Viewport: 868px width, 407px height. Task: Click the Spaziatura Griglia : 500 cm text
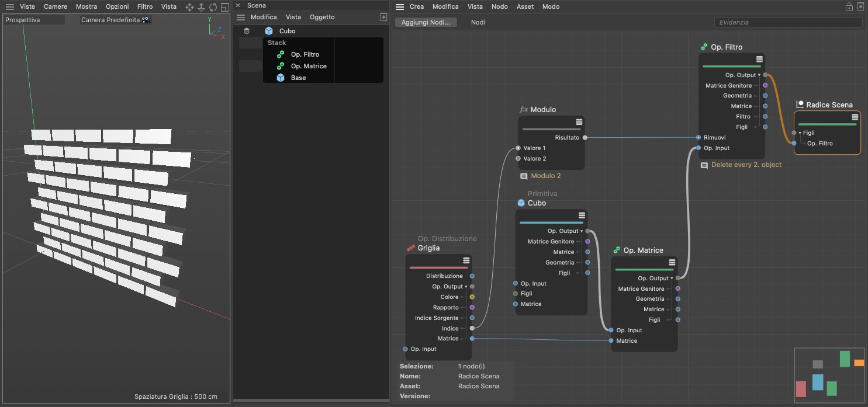click(x=176, y=396)
